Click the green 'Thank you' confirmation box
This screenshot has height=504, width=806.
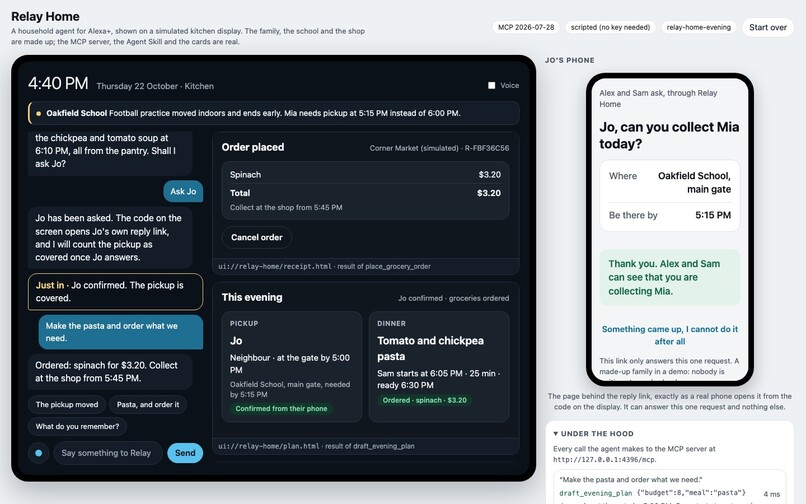pos(670,278)
